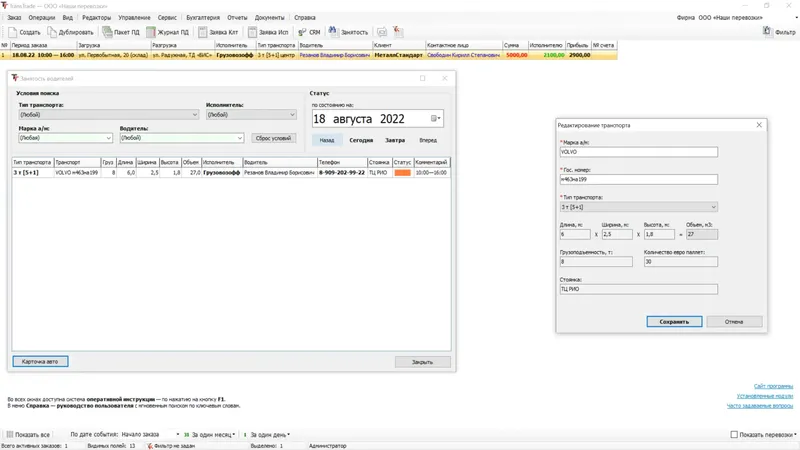Open the date picker calendar dropdown
The height and width of the screenshot is (450, 800).
435,118
